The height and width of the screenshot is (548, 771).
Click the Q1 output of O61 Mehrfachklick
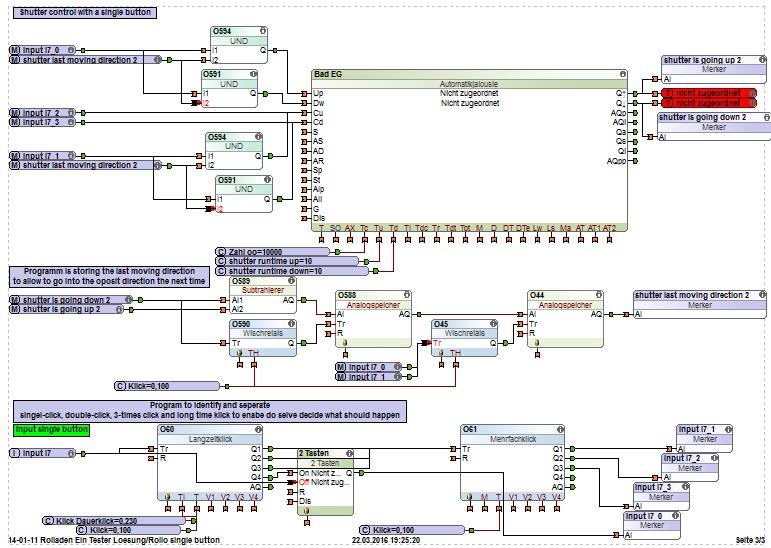[x=572, y=449]
